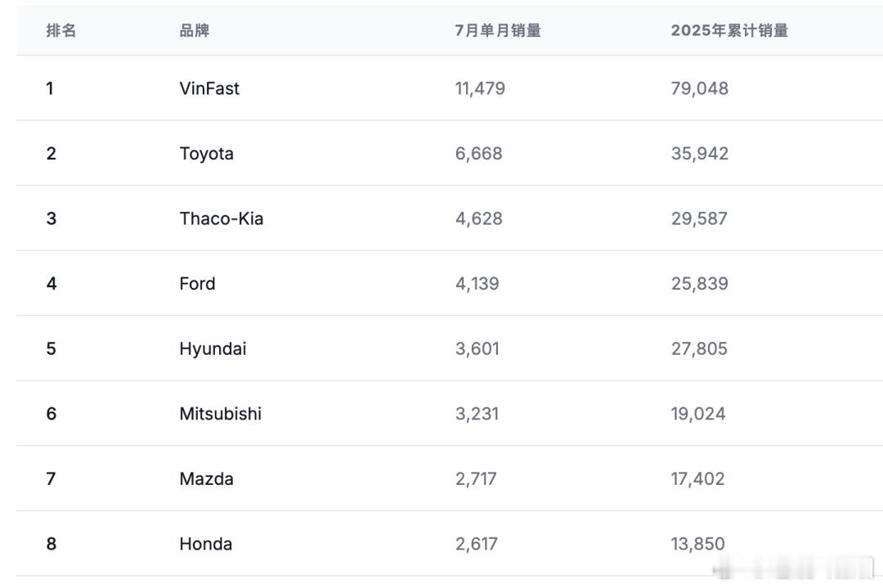Click the 2025年累计销量 column header

[x=729, y=30]
